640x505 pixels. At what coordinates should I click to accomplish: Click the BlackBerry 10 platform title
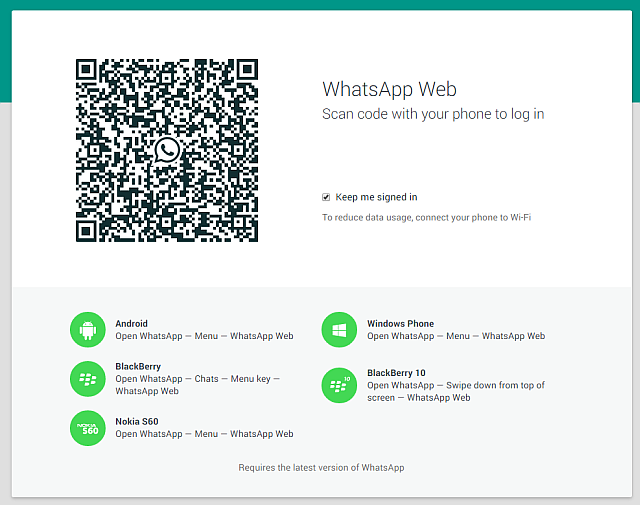[396, 373]
